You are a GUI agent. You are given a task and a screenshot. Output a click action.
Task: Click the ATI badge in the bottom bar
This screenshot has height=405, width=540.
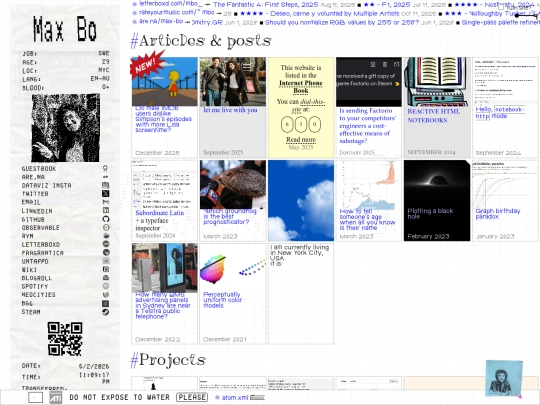coord(55,397)
